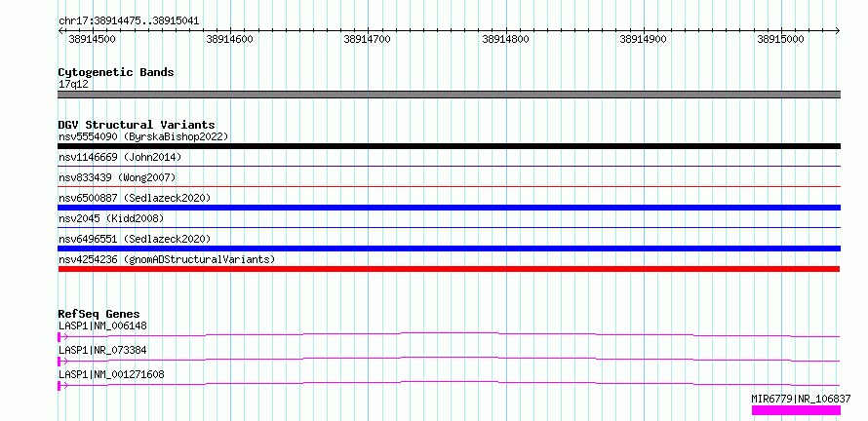
Task: Click the gray 17q12 cytogenetic band bar
Action: [x=449, y=95]
